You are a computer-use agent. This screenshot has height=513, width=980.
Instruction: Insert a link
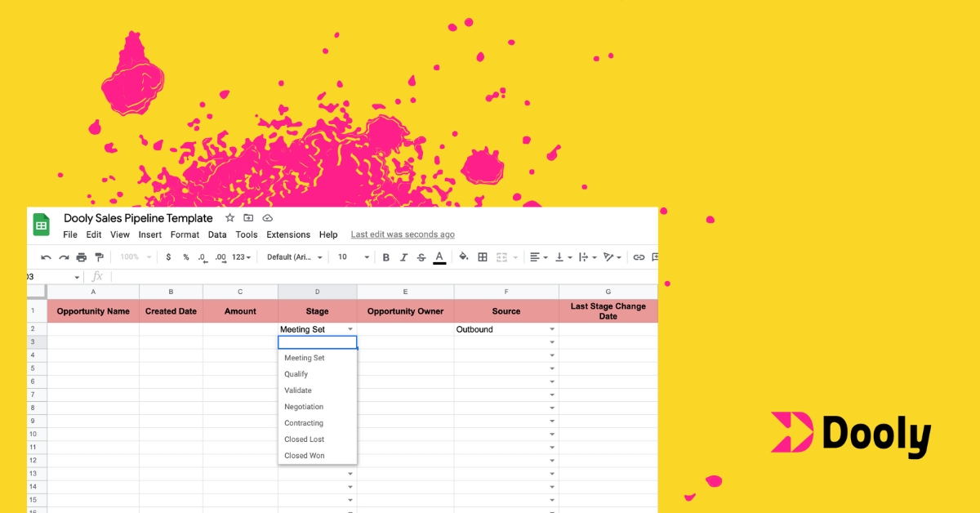coord(639,257)
